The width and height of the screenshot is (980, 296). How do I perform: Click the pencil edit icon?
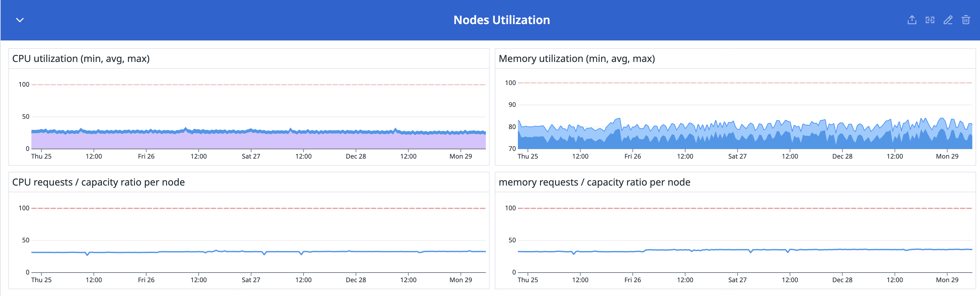coord(948,20)
